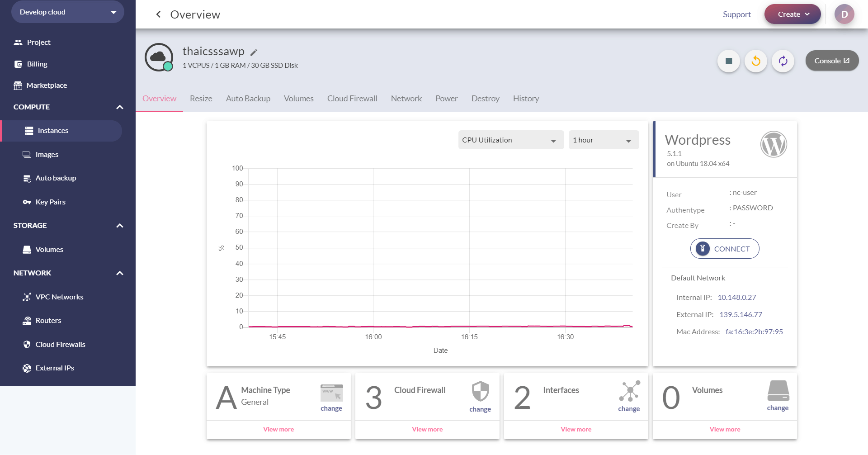The width and height of the screenshot is (868, 455).
Task: Click the instance name thaicsssawp
Action: click(213, 52)
